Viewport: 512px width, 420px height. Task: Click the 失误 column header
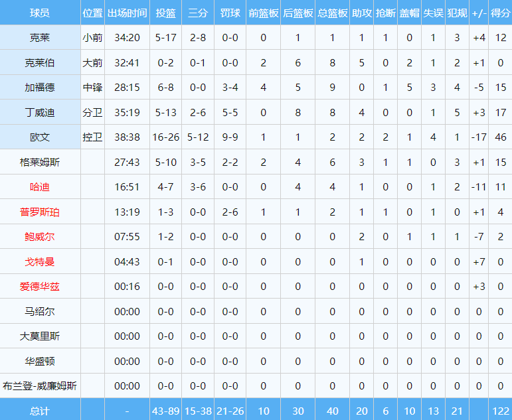click(x=433, y=13)
